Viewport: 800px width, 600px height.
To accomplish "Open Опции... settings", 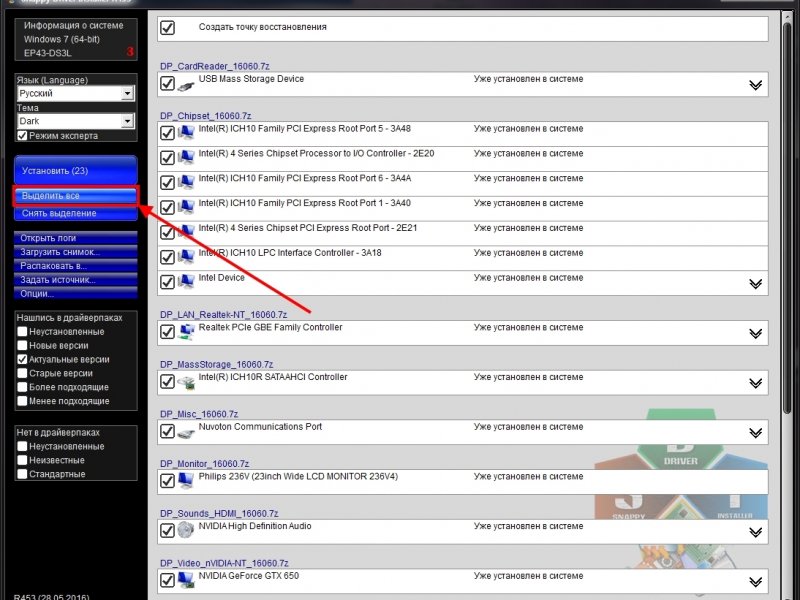I will click(x=76, y=293).
